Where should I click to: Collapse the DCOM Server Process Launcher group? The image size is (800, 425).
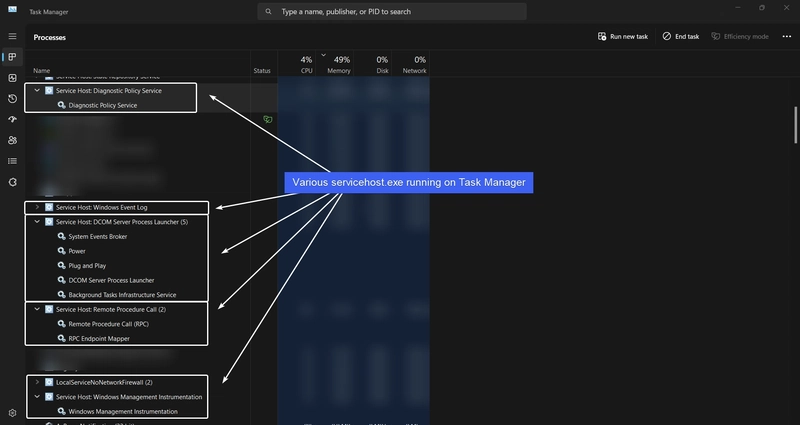pyautogui.click(x=37, y=222)
